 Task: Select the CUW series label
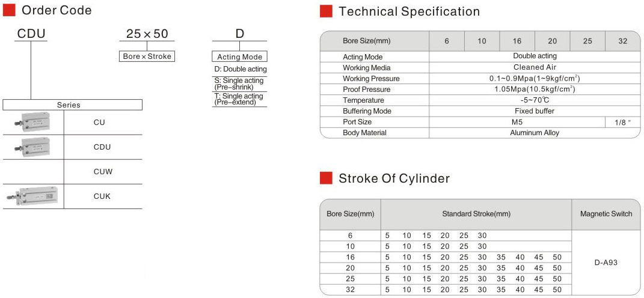pyautogui.click(x=103, y=171)
